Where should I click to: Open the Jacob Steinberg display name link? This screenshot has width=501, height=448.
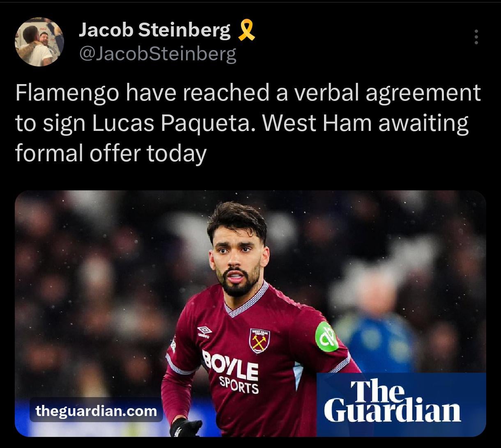click(154, 30)
